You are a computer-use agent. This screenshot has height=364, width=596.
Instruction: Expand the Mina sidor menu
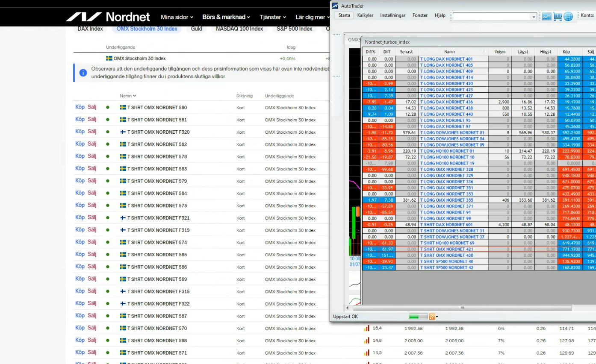pos(177,17)
